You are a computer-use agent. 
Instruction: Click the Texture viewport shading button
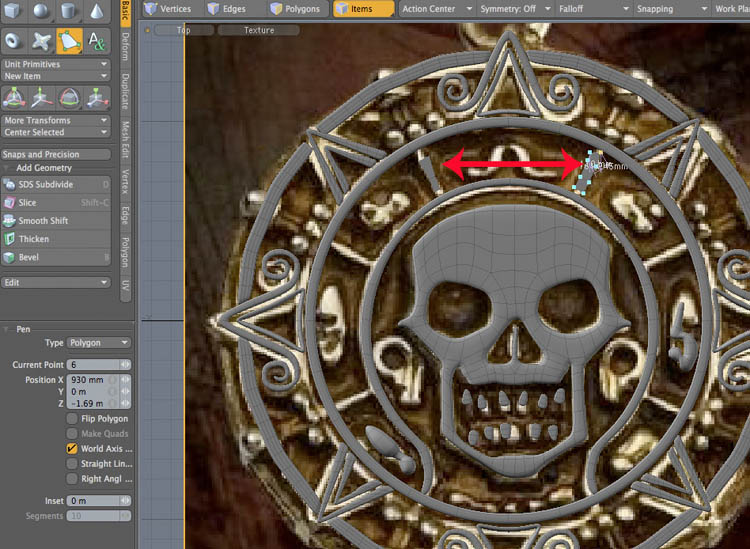tap(259, 30)
